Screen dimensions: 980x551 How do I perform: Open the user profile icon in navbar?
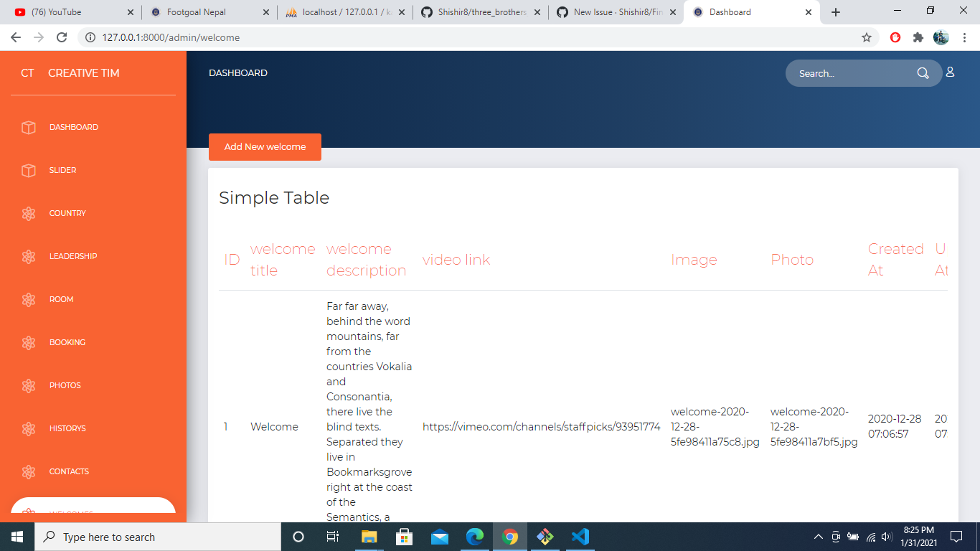(950, 72)
